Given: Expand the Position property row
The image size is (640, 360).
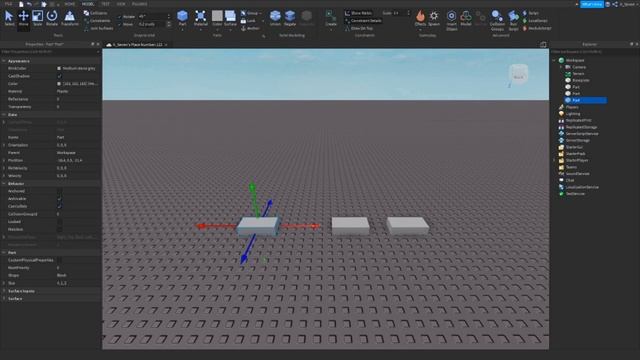Looking at the screenshot, I should point(4,160).
